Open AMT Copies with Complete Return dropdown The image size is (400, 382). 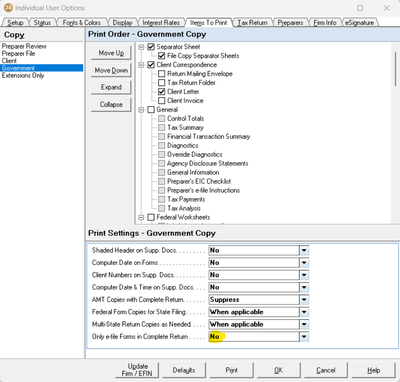[x=304, y=300]
